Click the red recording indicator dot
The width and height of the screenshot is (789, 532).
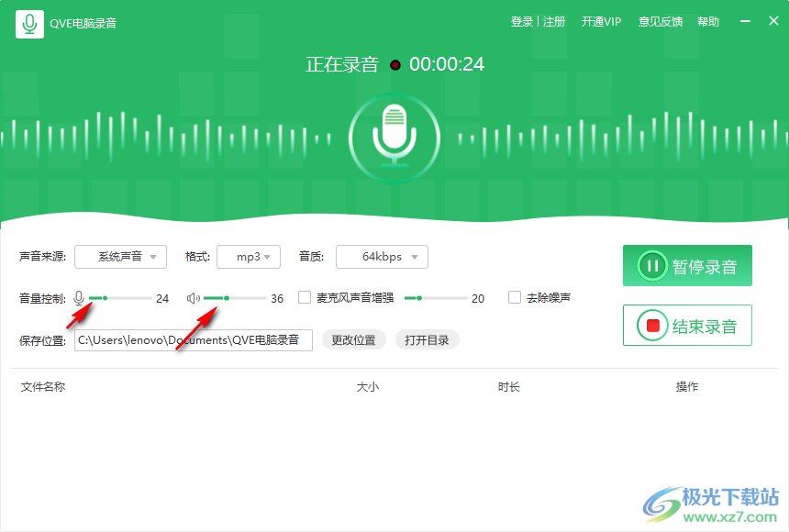point(394,64)
